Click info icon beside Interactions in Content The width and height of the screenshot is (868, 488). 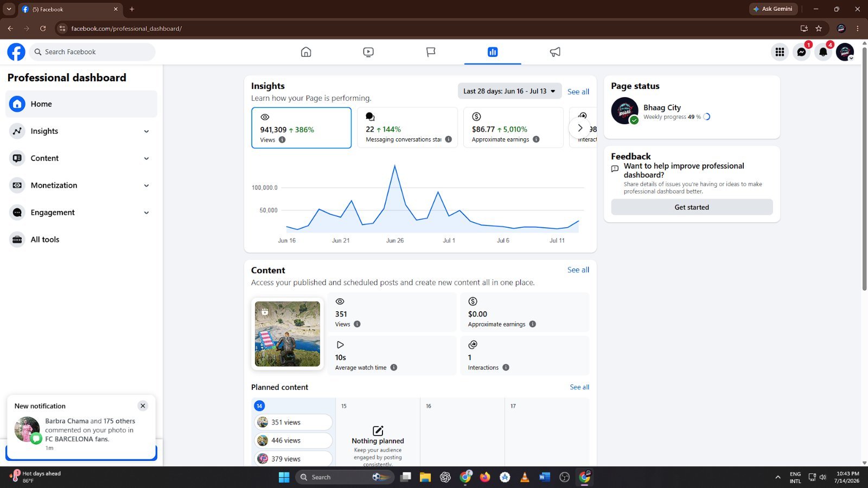coord(506,368)
